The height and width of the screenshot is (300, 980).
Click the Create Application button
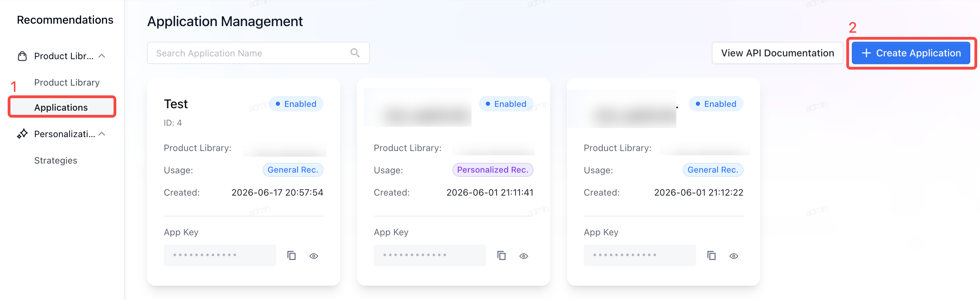tap(911, 53)
